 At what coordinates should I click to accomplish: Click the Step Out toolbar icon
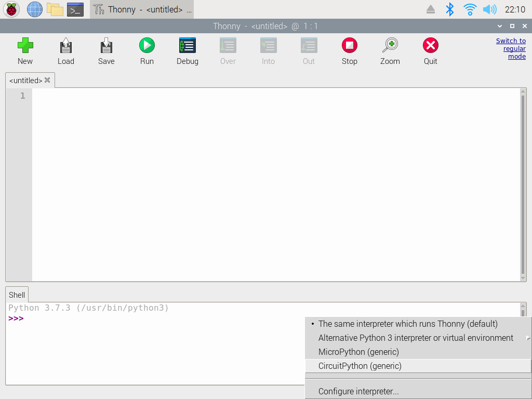click(309, 46)
